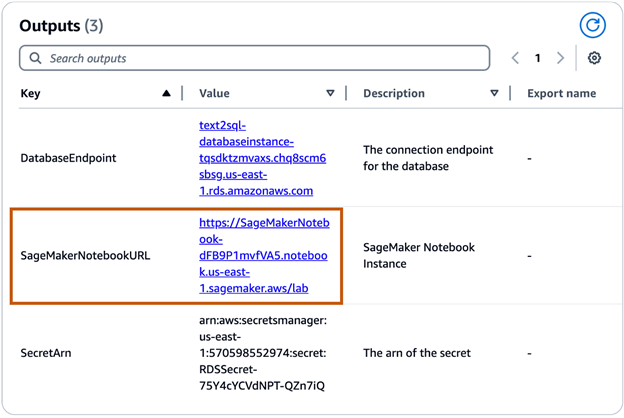
Task: Click the SageMakerNotebookURL key cell
Action: (85, 256)
